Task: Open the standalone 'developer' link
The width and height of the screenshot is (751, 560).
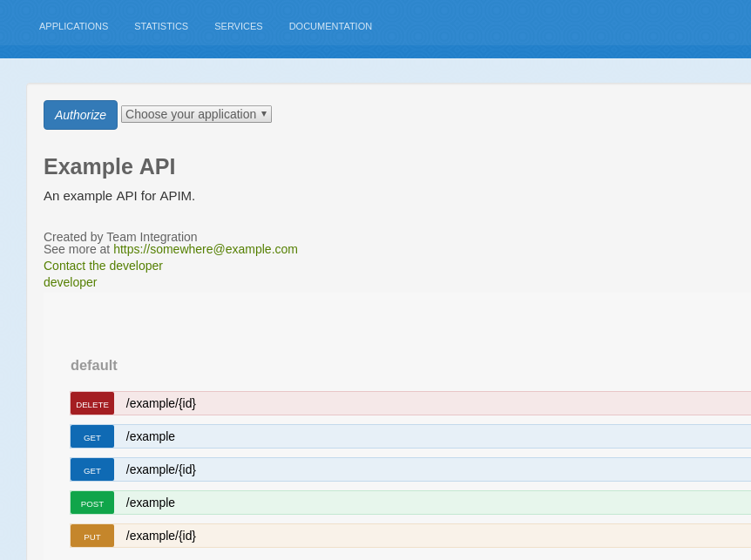Action: tap(70, 282)
